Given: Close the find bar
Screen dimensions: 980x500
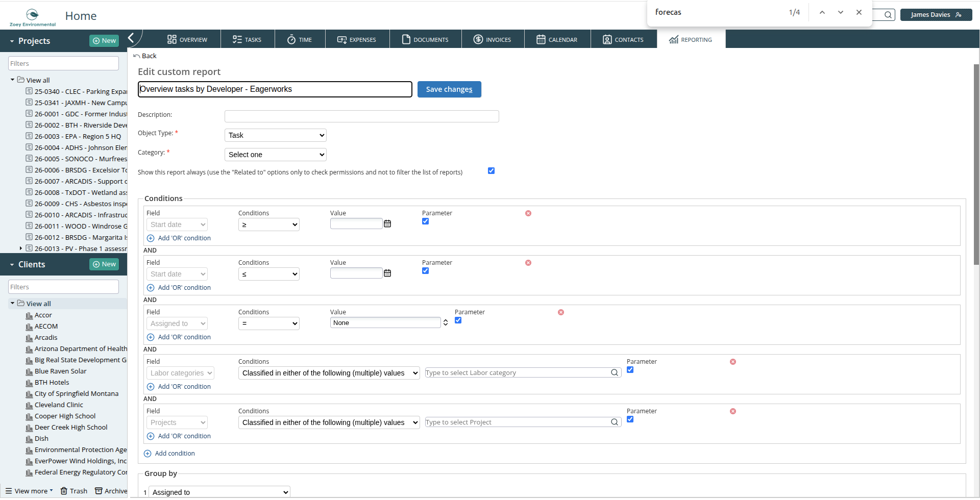Looking at the screenshot, I should [x=859, y=12].
